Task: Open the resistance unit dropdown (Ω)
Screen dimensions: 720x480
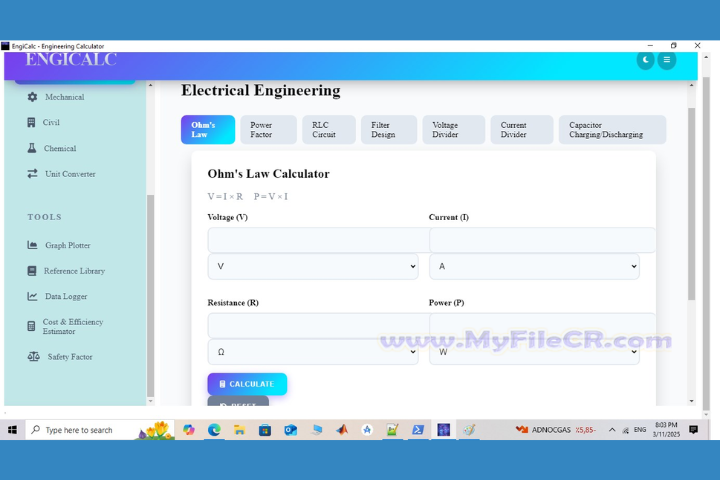Action: click(313, 352)
